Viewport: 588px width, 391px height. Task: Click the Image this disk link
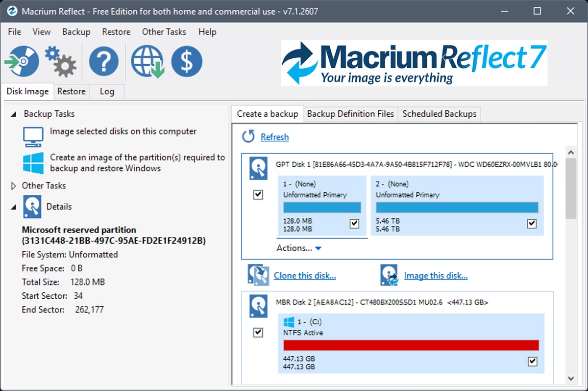(x=436, y=276)
